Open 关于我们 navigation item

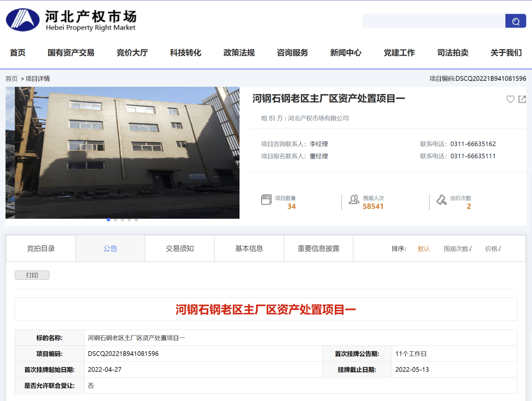(x=506, y=53)
